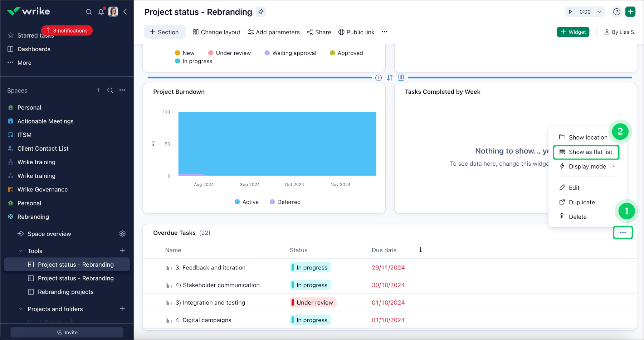Open the help menu
Viewport: 644px width, 340px height.
tap(616, 11)
